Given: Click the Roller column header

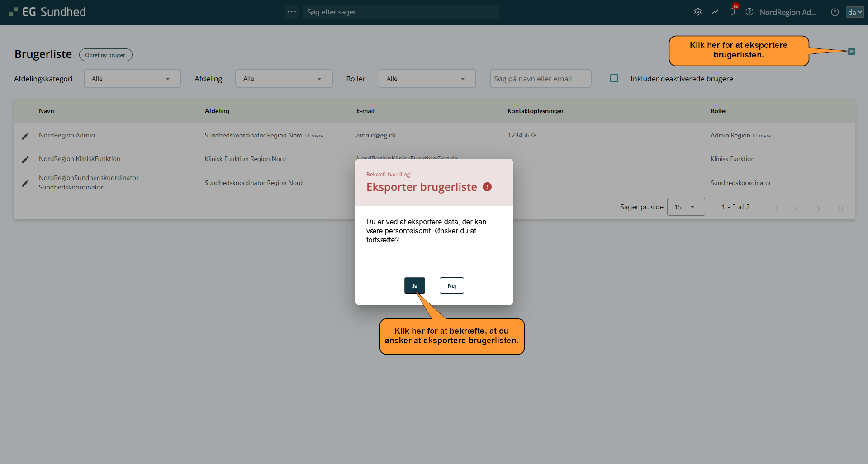Looking at the screenshot, I should [x=719, y=111].
